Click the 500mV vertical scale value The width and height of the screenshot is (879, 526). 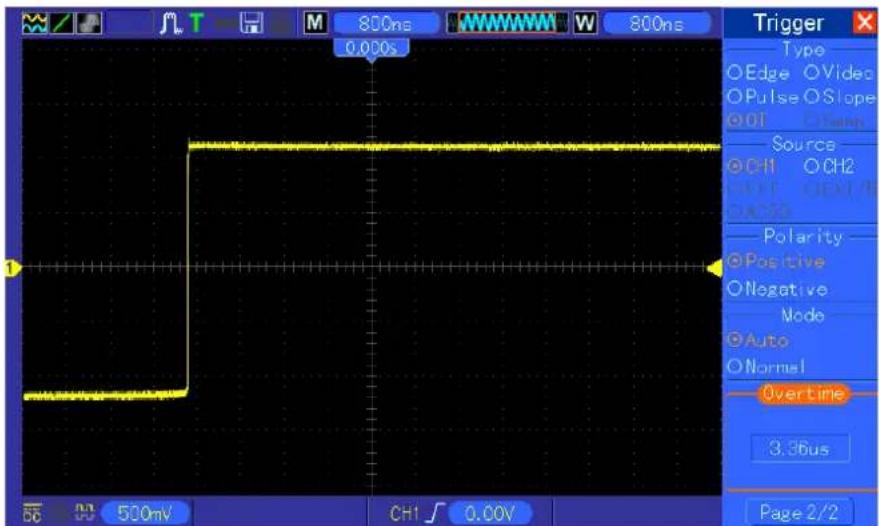tap(145, 513)
